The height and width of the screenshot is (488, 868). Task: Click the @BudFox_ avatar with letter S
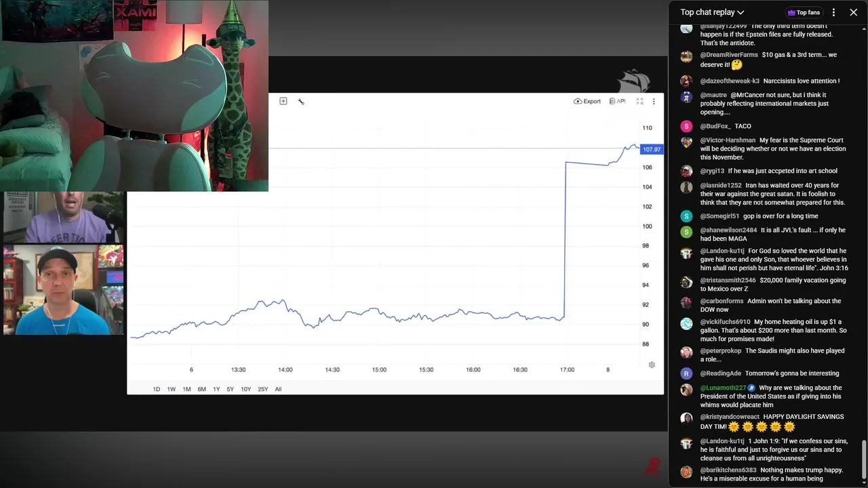coord(686,126)
